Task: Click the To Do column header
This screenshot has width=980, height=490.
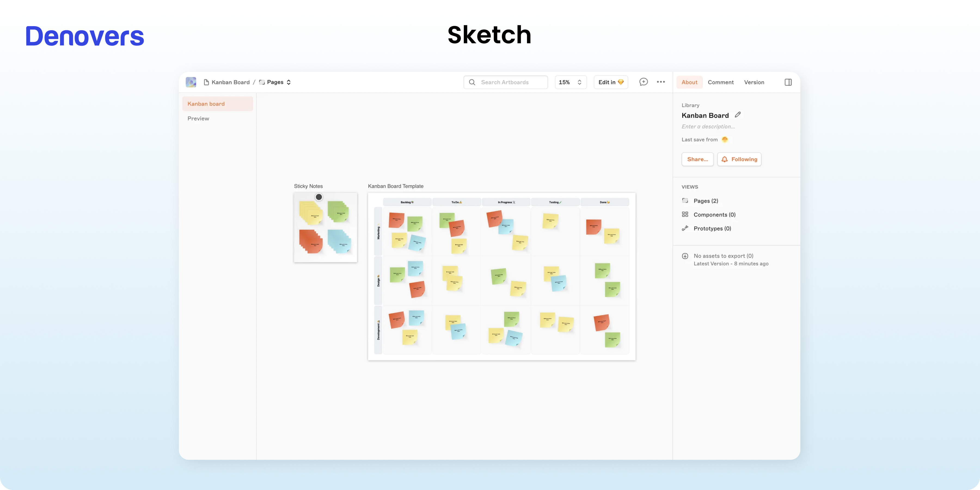Action: (457, 202)
